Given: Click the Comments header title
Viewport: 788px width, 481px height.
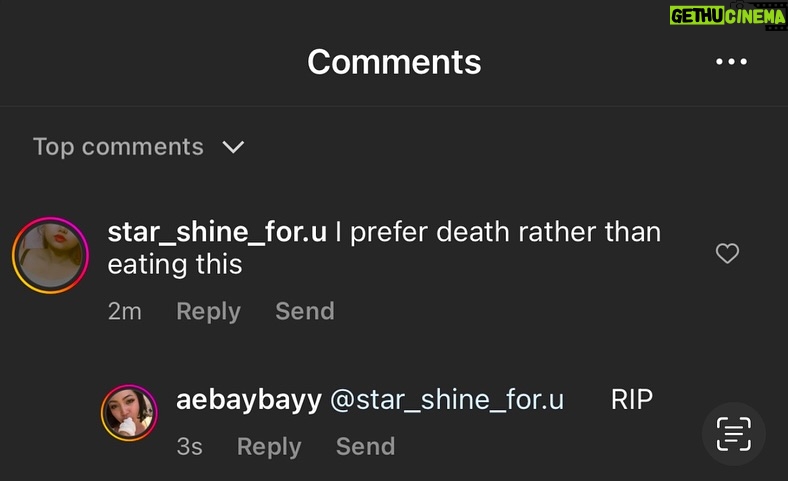Looking at the screenshot, I should tap(394, 62).
